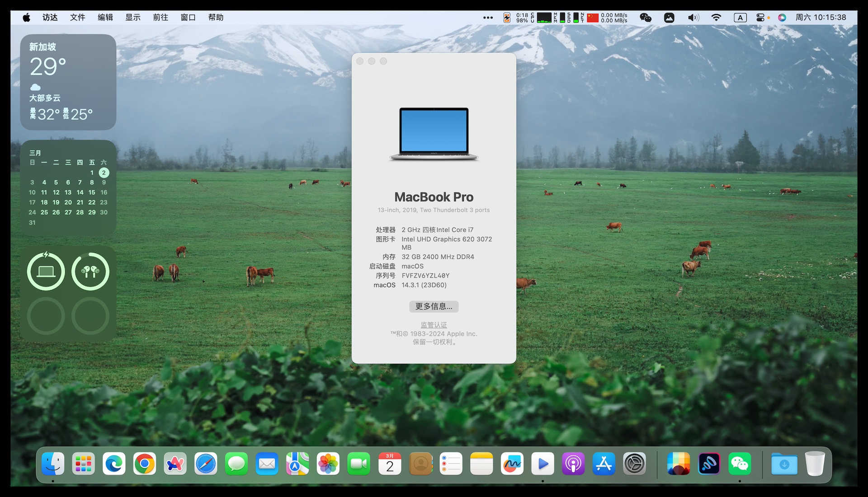This screenshot has height=497, width=868.
Task: Open the 编辑 menu
Action: point(105,18)
